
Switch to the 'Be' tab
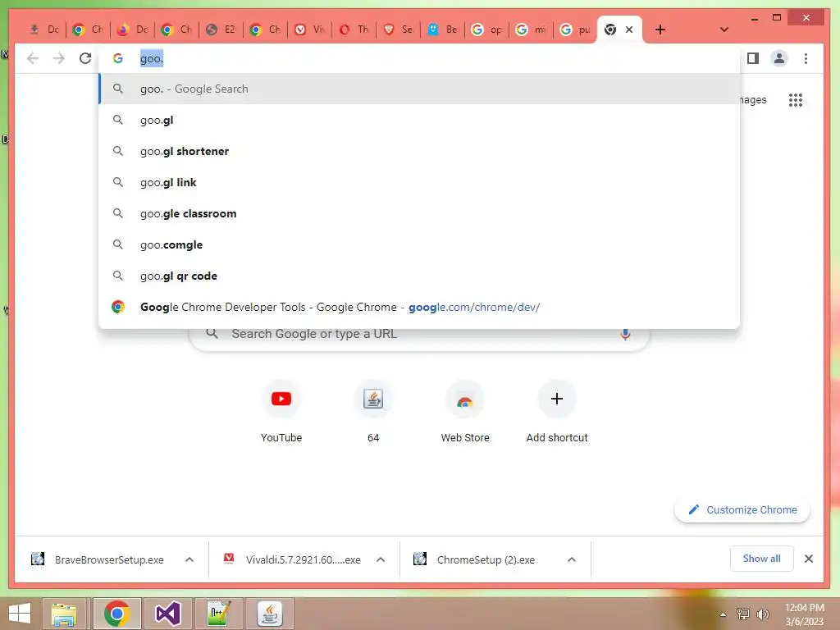[442, 30]
